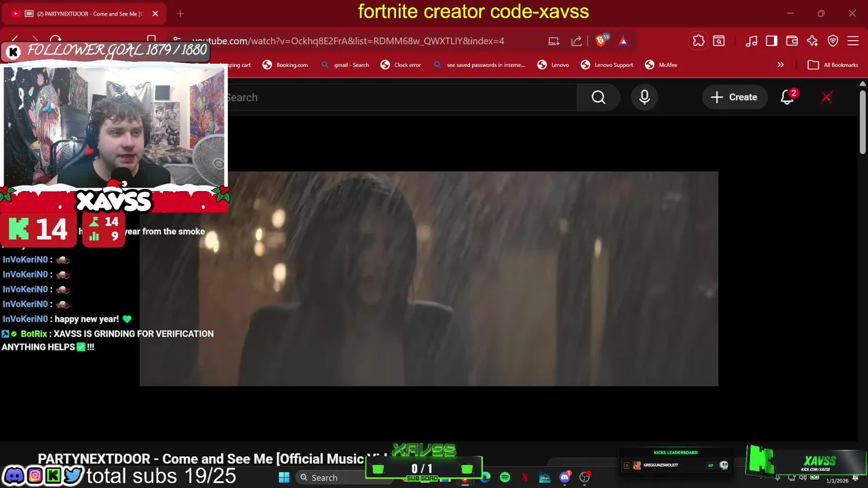The image size is (868, 488).
Task: Open the saved passwords bookmark
Action: (479, 65)
